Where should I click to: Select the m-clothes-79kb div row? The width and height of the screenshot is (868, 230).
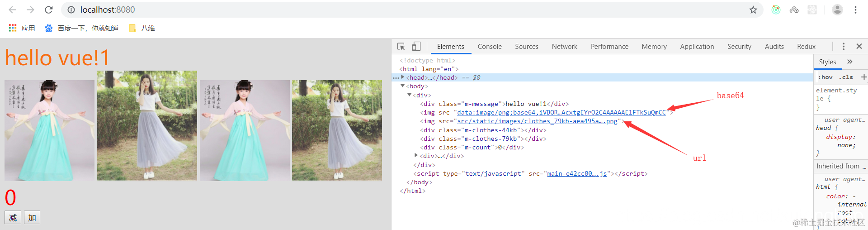(483, 139)
